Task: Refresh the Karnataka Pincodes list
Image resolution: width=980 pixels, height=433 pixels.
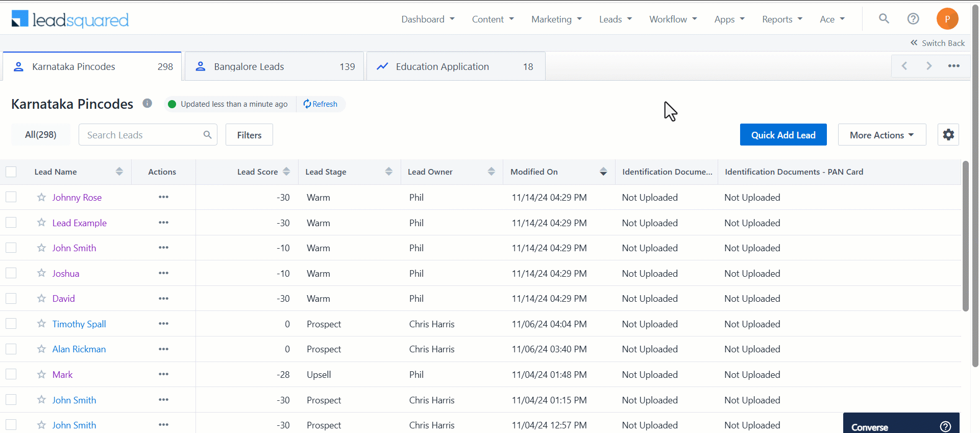Action: tap(321, 104)
